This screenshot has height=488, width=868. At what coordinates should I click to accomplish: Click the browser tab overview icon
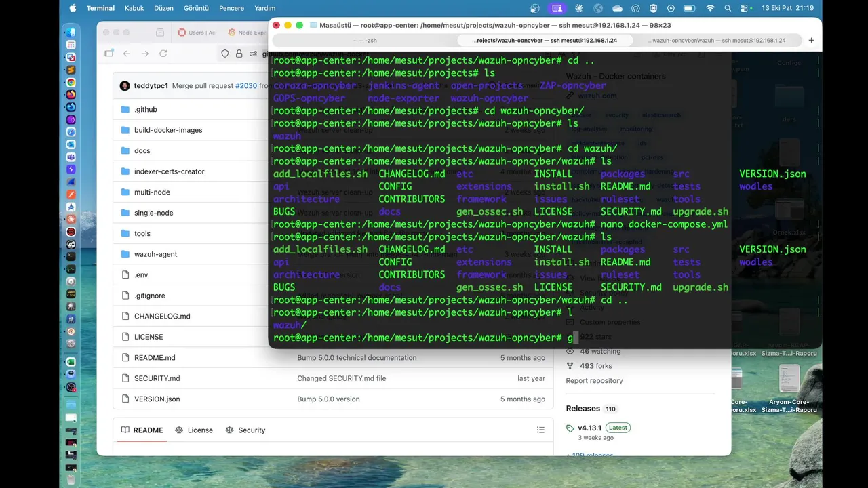coord(160,33)
